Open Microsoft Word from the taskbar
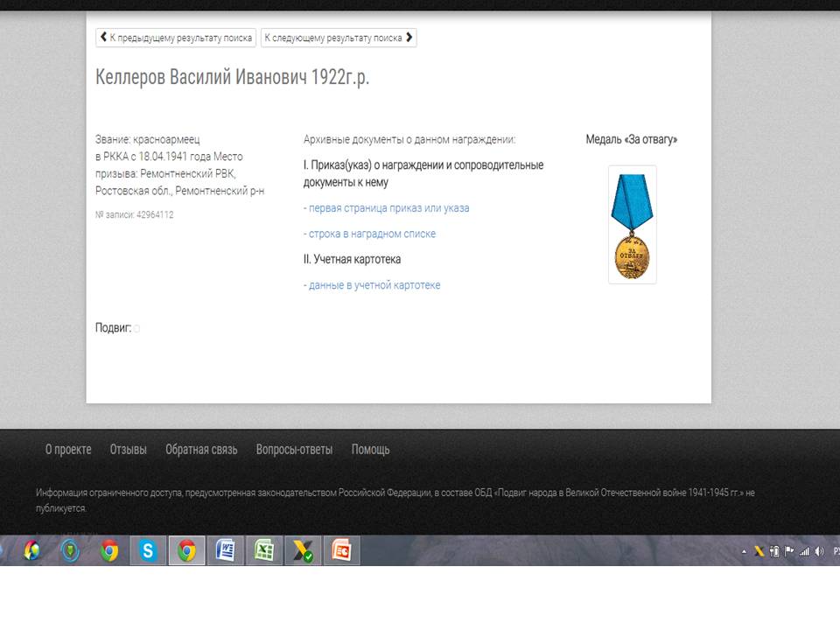The width and height of the screenshot is (840, 630). [x=225, y=551]
